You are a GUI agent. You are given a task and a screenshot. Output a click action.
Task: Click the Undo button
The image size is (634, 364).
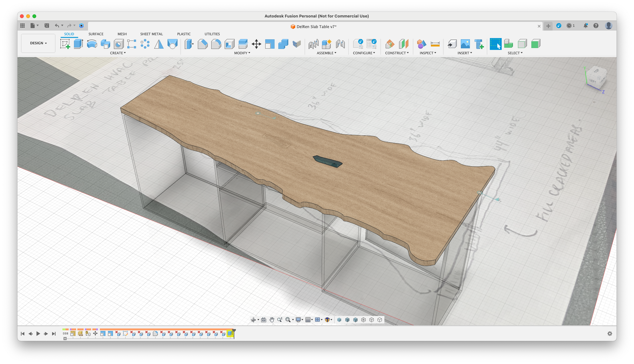[57, 26]
